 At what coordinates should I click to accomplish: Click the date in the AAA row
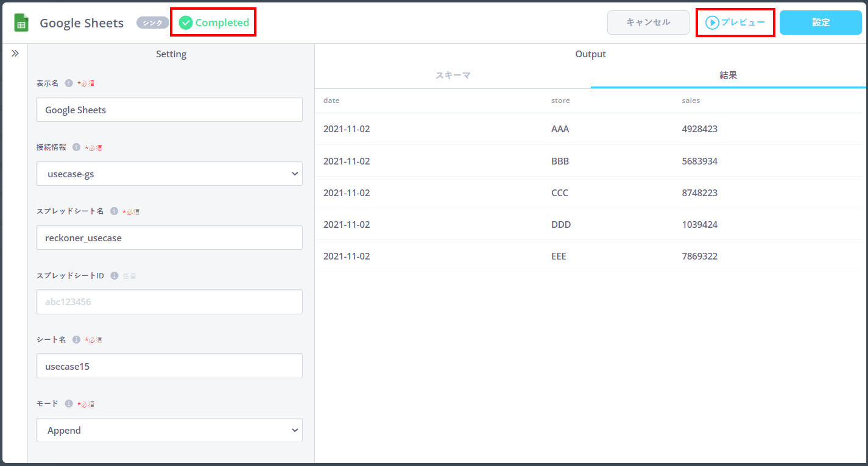[347, 129]
